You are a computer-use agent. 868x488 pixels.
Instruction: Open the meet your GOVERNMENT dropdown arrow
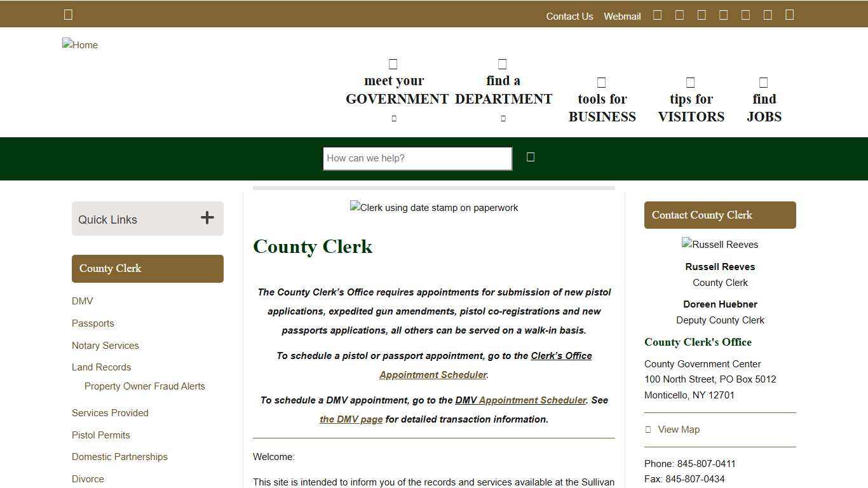(394, 118)
